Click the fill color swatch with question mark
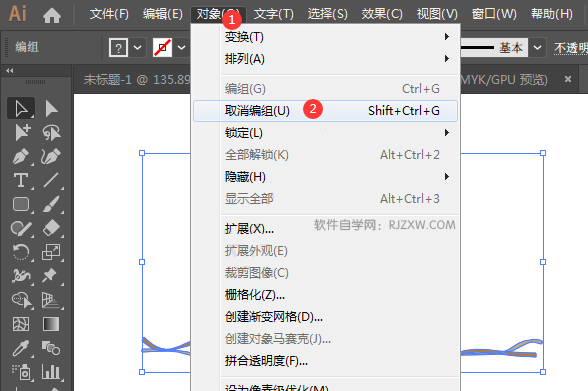Screen dimensions: 588x391 [118, 48]
